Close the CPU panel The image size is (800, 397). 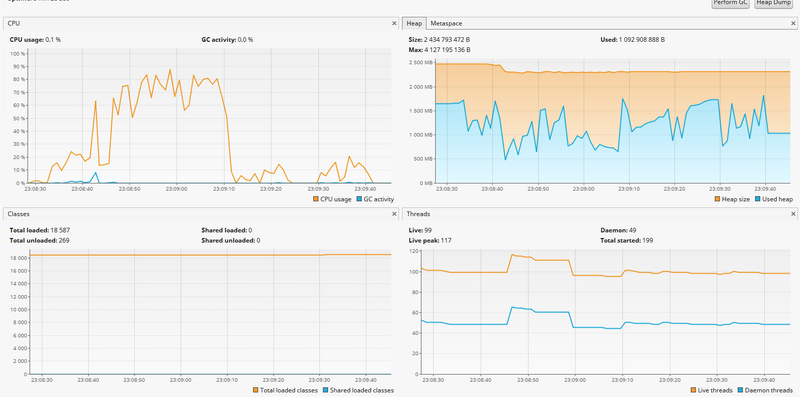coord(394,23)
